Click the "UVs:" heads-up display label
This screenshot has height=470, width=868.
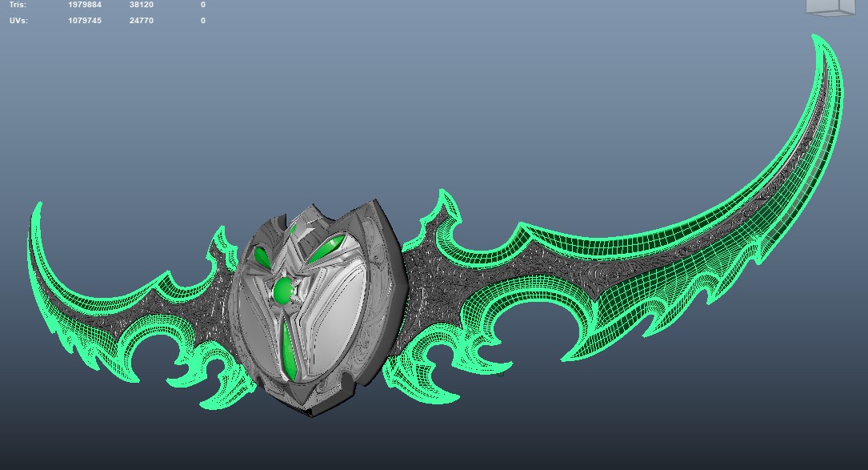pos(18,21)
